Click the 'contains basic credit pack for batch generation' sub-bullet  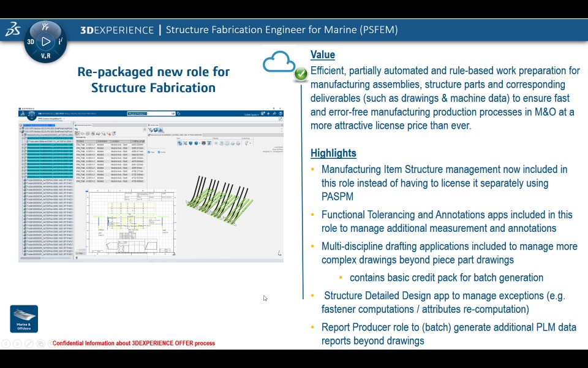tap(447, 277)
